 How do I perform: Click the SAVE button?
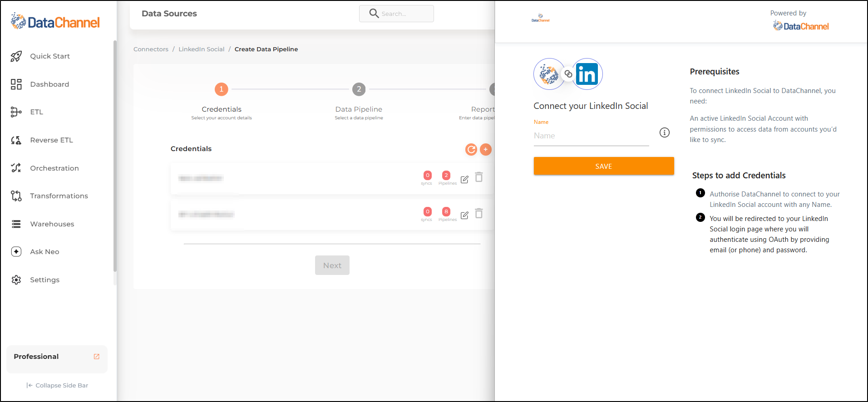click(604, 166)
